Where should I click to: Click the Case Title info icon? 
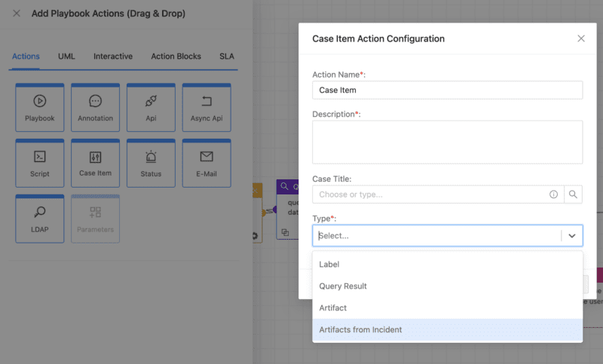(x=553, y=194)
